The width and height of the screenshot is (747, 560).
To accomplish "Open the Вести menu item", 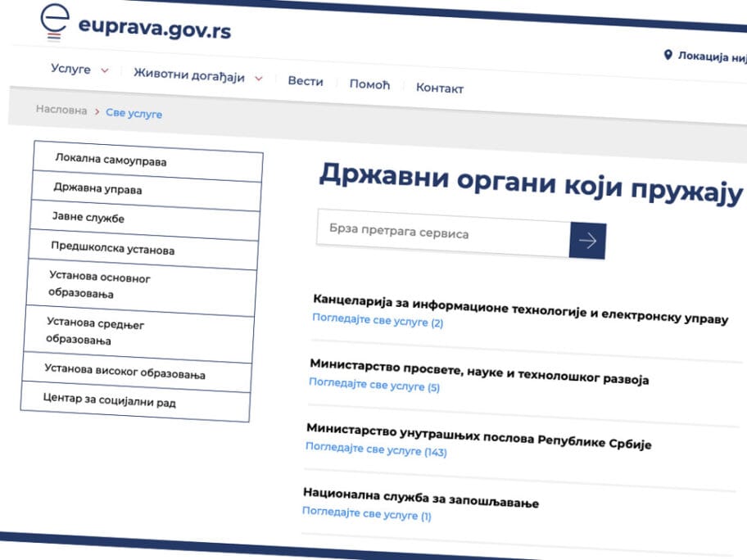I will [x=305, y=81].
